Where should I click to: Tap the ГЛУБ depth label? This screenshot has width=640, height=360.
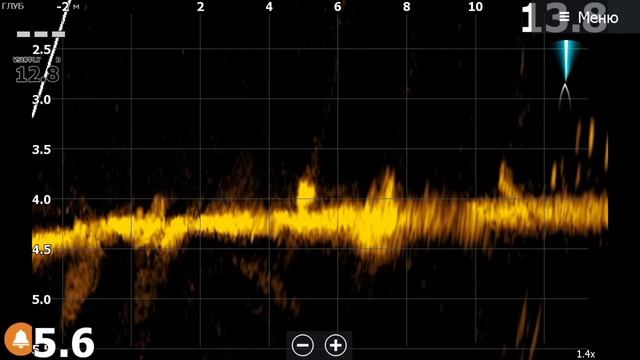point(13,6)
